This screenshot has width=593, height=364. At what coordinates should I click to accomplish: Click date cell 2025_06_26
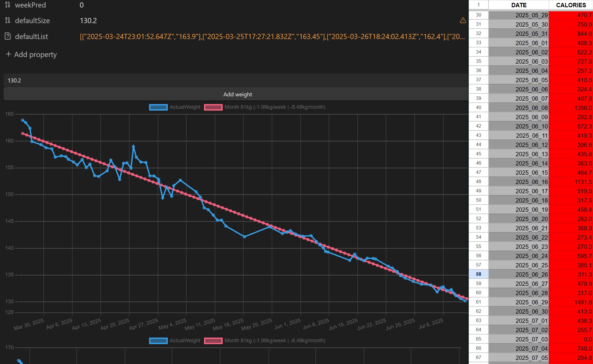click(519, 274)
